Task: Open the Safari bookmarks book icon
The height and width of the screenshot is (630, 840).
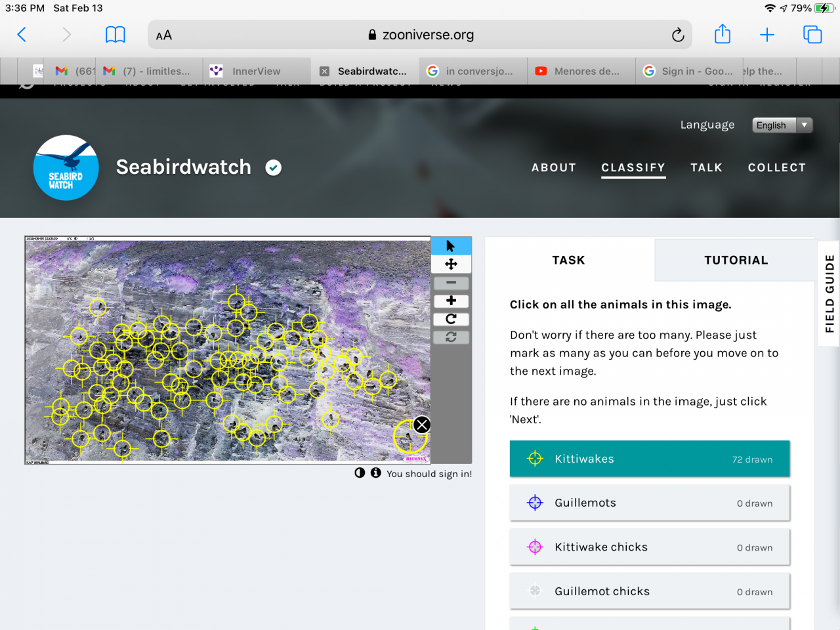Action: [115, 35]
